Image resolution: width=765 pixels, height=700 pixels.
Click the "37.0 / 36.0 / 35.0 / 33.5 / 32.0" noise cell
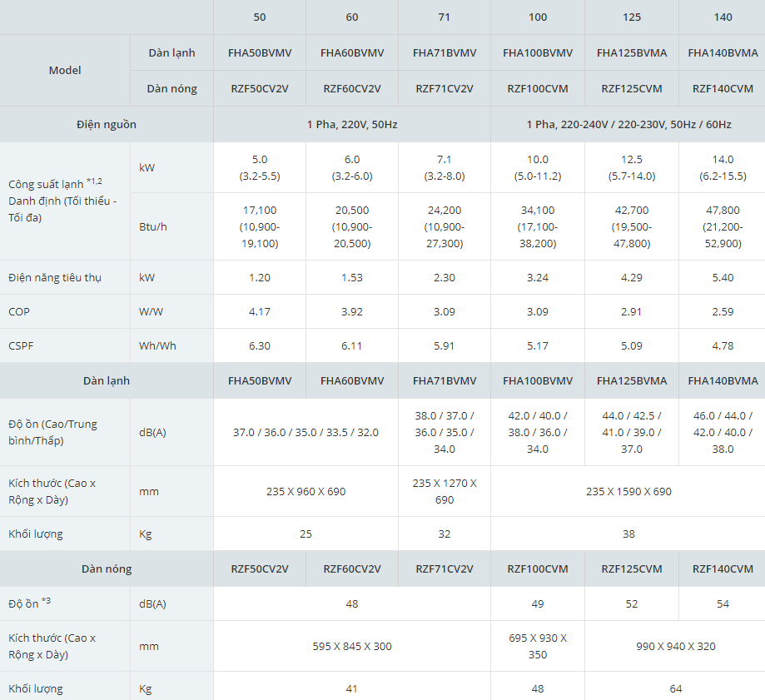(x=306, y=432)
